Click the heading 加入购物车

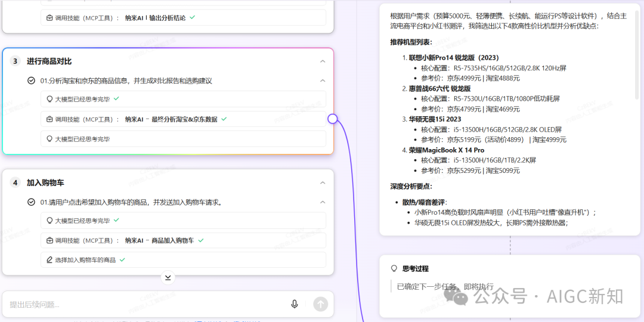(45, 183)
